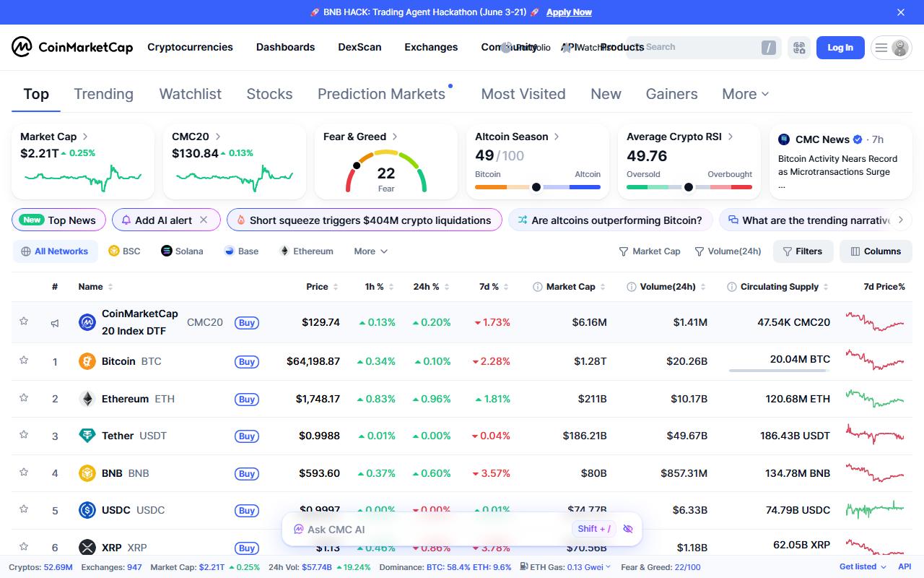Click the Buy button for Bitcoin
Screen dimensions: 924x578
tap(247, 361)
